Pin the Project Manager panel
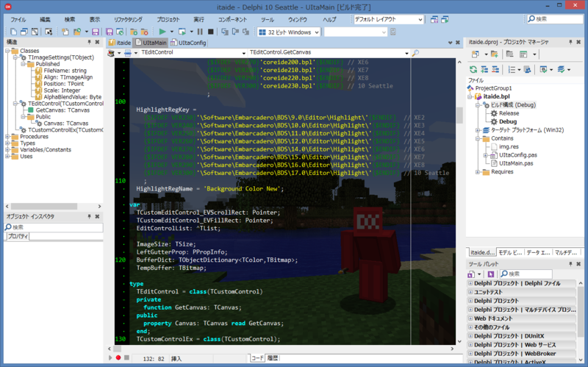This screenshot has height=367, width=588. (x=570, y=42)
